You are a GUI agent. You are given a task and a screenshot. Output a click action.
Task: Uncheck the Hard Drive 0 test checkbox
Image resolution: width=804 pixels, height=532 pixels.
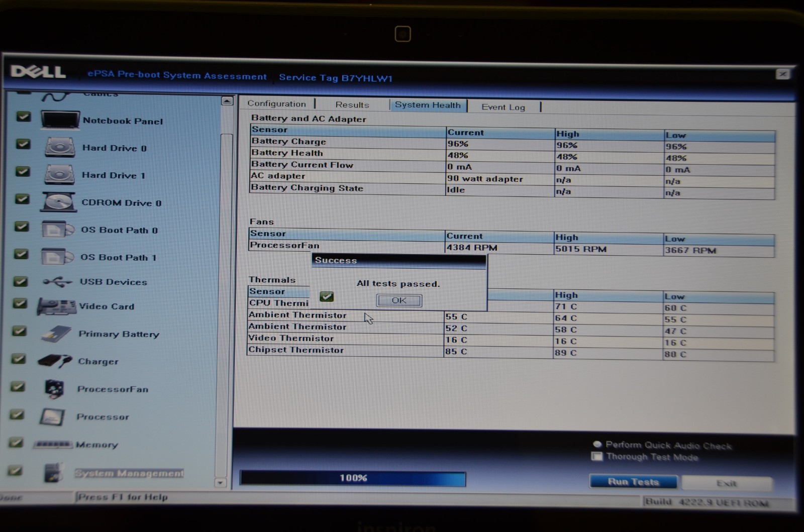pyautogui.click(x=23, y=144)
